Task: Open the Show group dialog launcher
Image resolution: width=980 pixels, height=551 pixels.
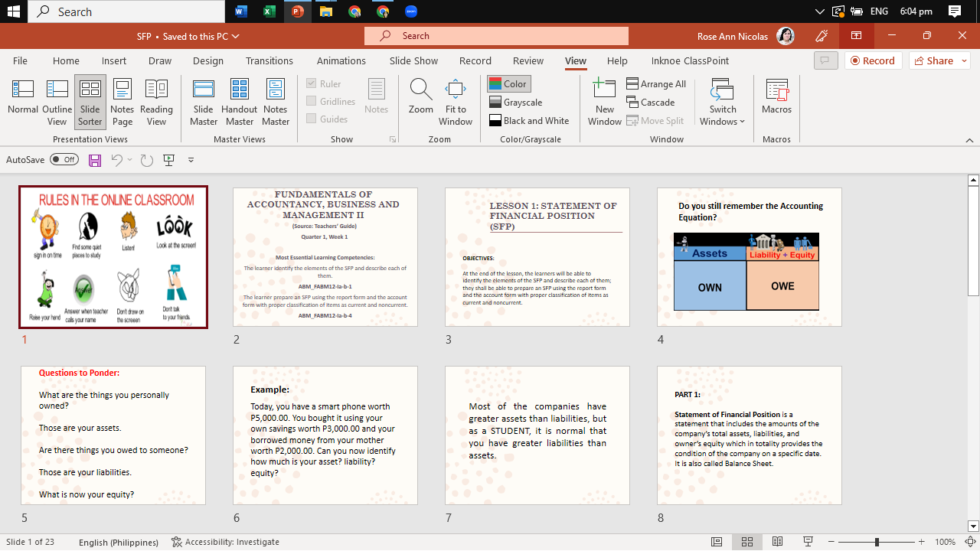Action: tap(393, 140)
